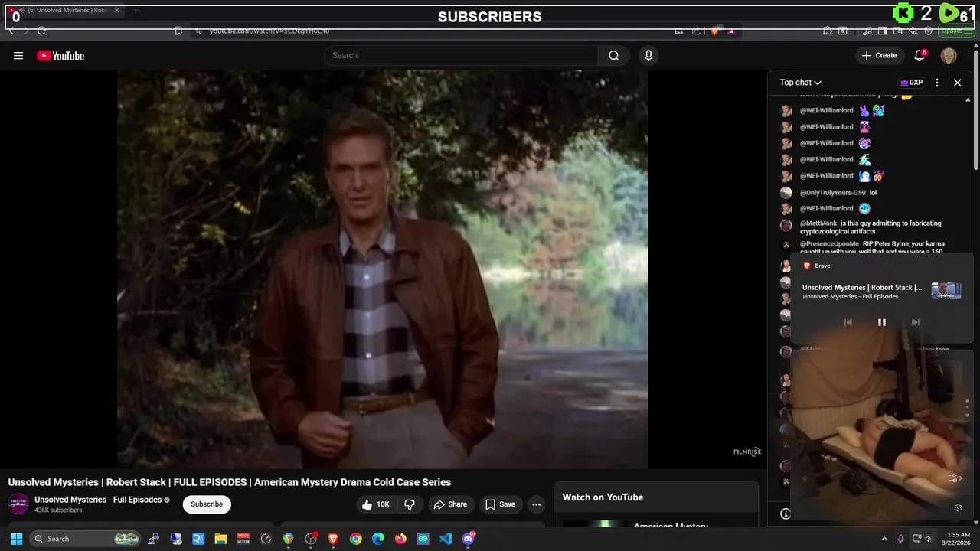This screenshot has height=551, width=980.
Task: Open Brave browser from the taskbar
Action: coord(333,539)
